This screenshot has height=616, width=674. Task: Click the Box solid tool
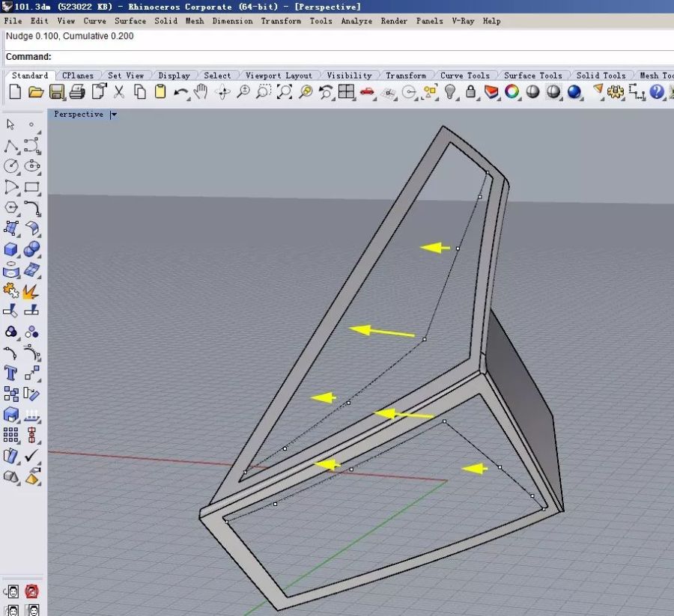pos(11,248)
